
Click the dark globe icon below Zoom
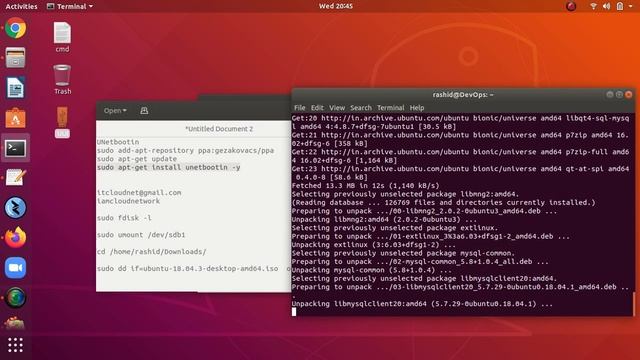click(16, 297)
